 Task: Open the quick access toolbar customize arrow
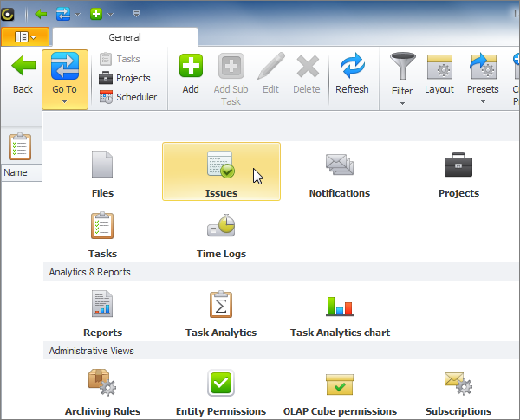[136, 14]
